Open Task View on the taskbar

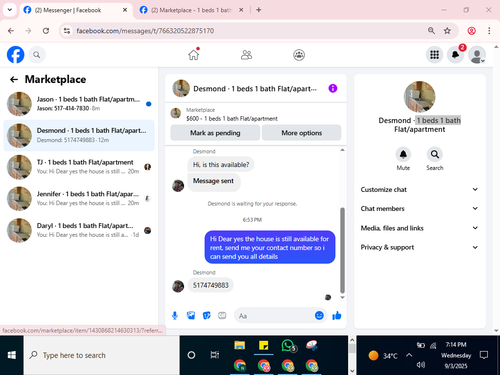[x=215, y=355]
